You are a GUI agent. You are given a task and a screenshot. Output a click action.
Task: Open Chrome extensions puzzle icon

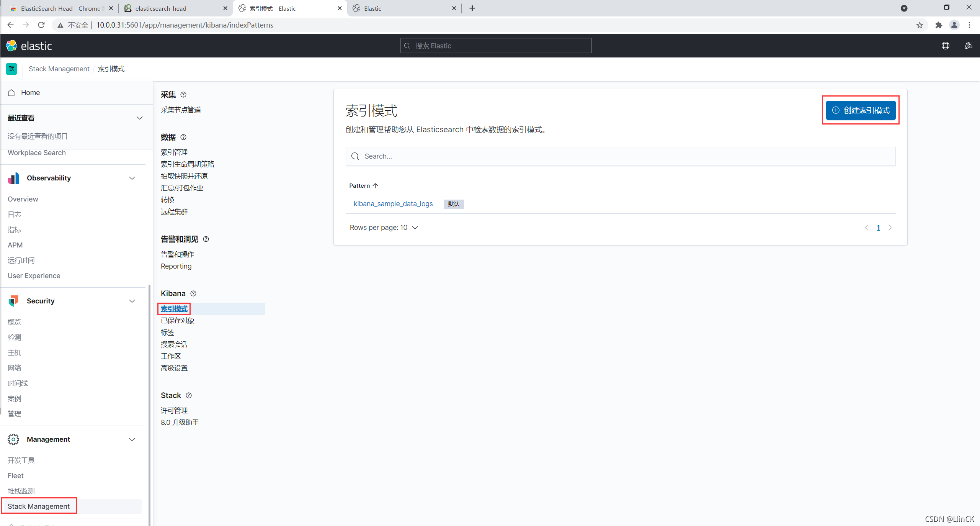(939, 25)
